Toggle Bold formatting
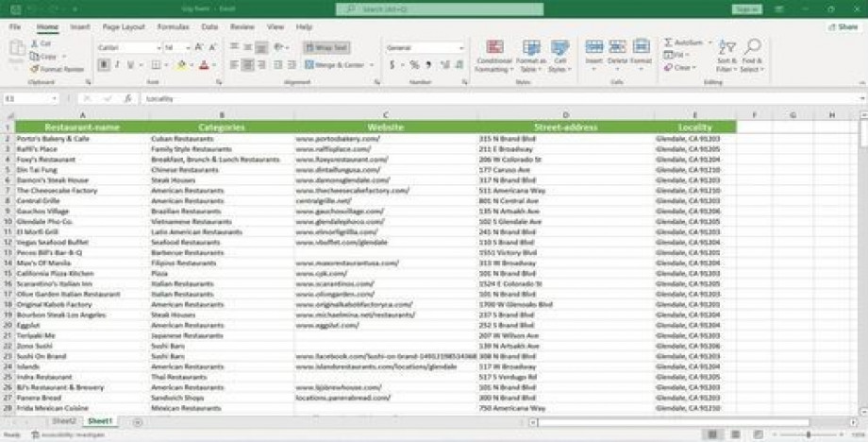This screenshot has width=868, height=442. (104, 65)
